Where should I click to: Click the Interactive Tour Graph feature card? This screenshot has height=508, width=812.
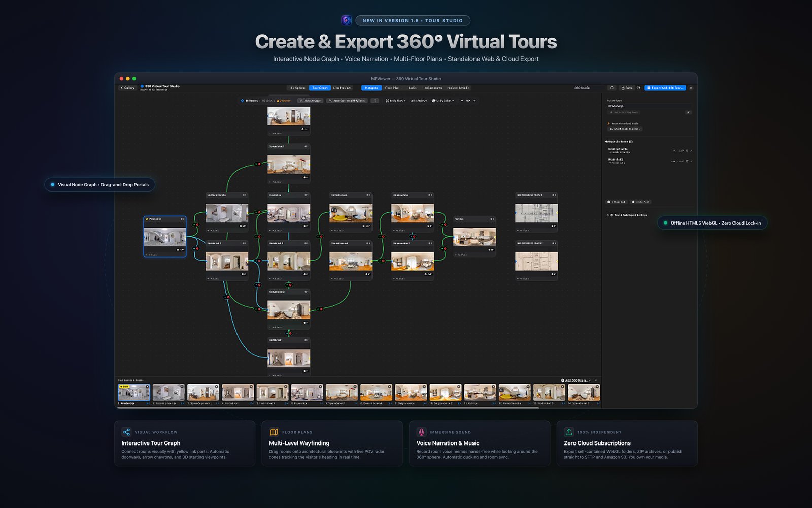[185, 443]
